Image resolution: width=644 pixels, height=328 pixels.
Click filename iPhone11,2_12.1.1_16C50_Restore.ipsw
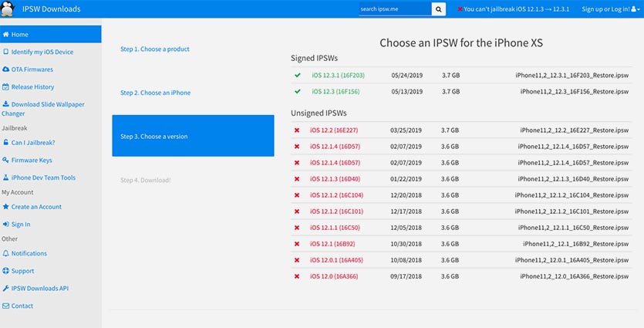[x=573, y=228]
